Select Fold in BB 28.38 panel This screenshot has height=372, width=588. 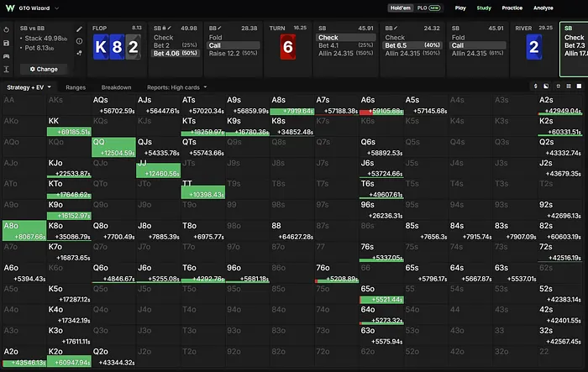pos(233,38)
